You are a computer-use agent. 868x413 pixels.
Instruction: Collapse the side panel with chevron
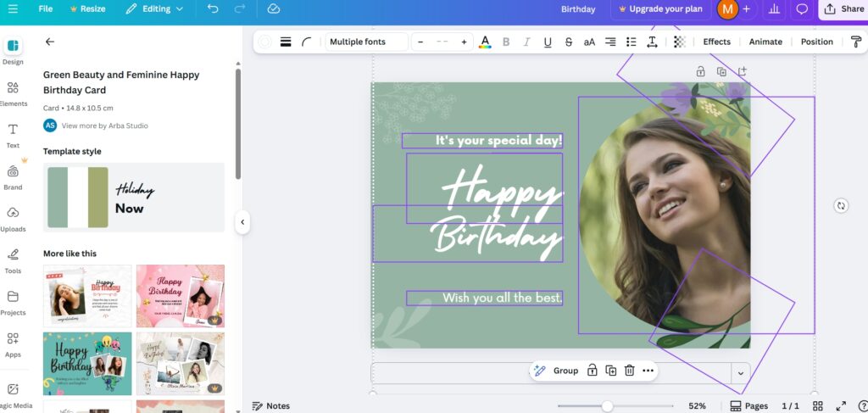click(x=242, y=222)
